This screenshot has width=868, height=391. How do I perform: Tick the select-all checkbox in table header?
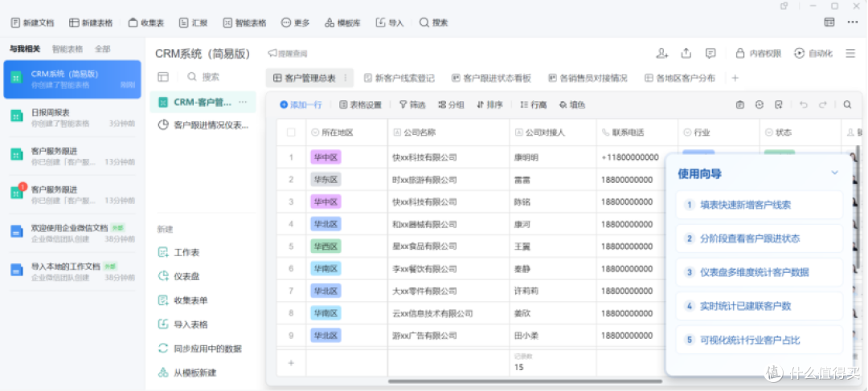(x=291, y=132)
